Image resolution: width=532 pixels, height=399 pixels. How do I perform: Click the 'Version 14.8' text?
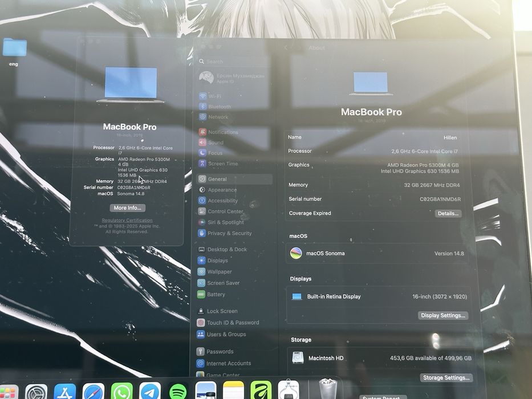pos(449,254)
